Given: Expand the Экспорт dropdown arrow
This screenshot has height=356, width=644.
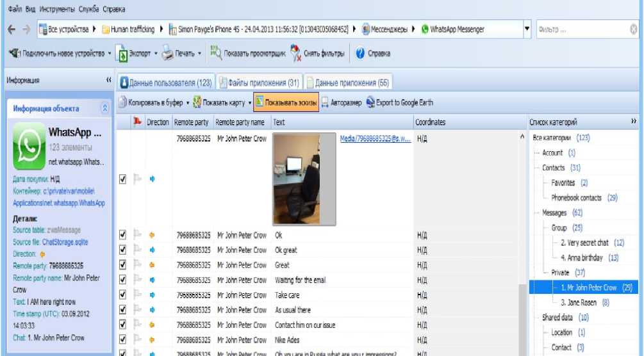Looking at the screenshot, I should (156, 53).
